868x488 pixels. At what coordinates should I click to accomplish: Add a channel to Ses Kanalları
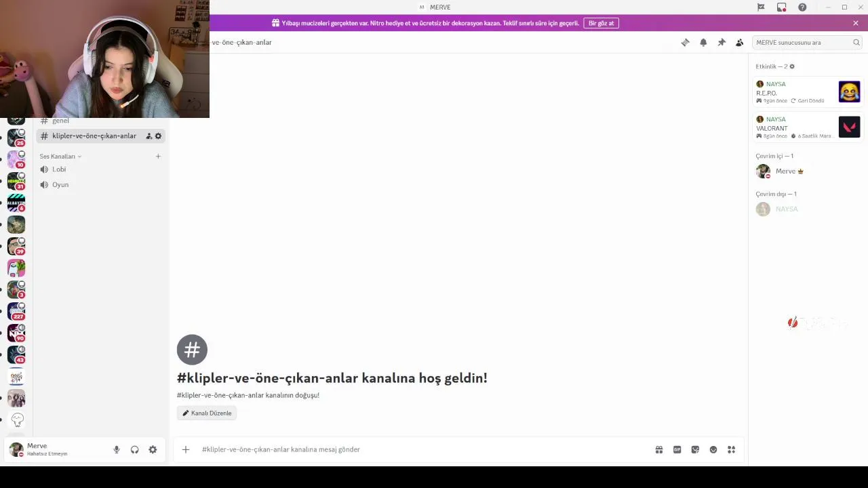pos(158,157)
